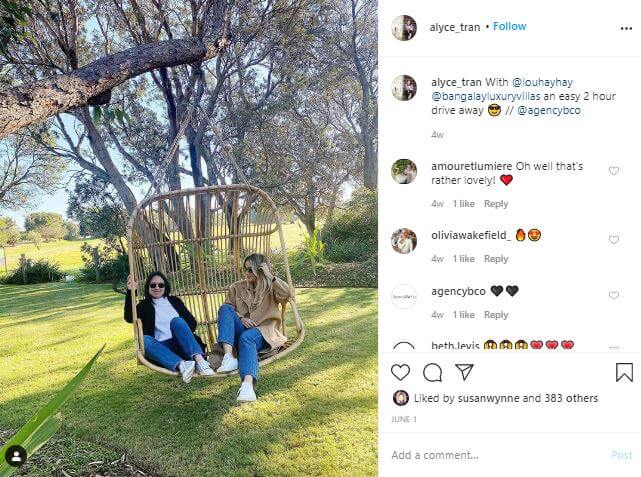Viewport: 641px width, 477px height.
Task: Like amouretlumiere's comment
Action: [614, 171]
